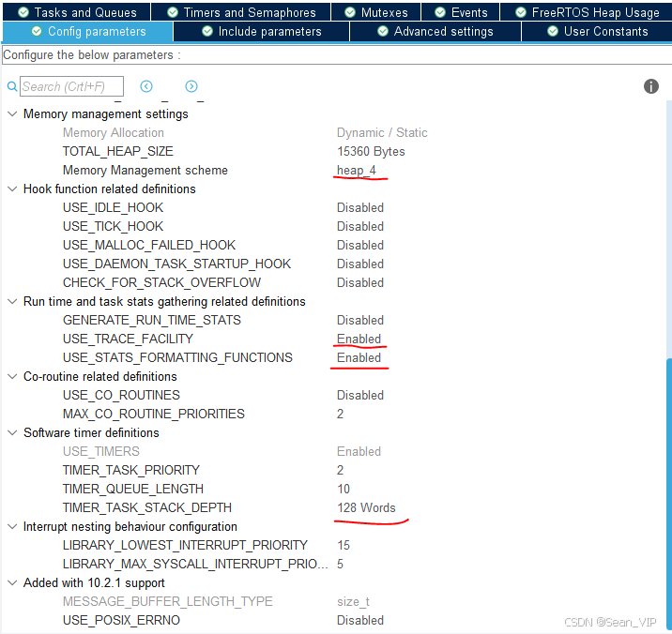Change USE_MALLOC_FAILED_HOOK value

click(360, 246)
